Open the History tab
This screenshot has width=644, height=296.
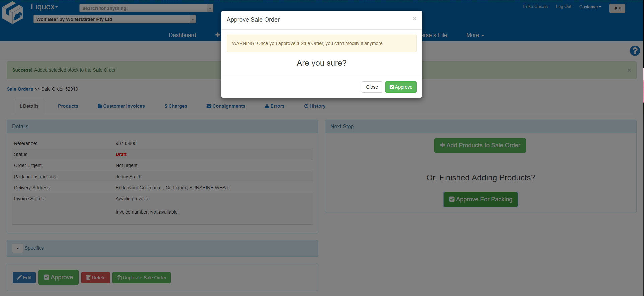pyautogui.click(x=315, y=106)
